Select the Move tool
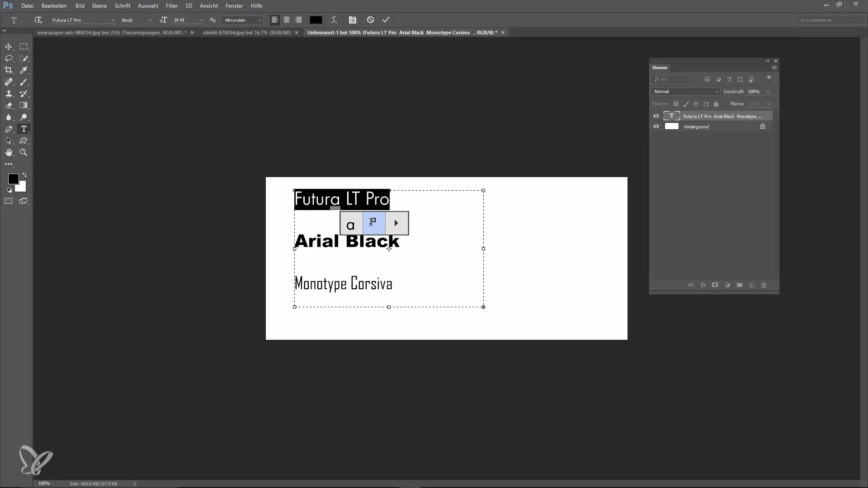 coord(9,47)
